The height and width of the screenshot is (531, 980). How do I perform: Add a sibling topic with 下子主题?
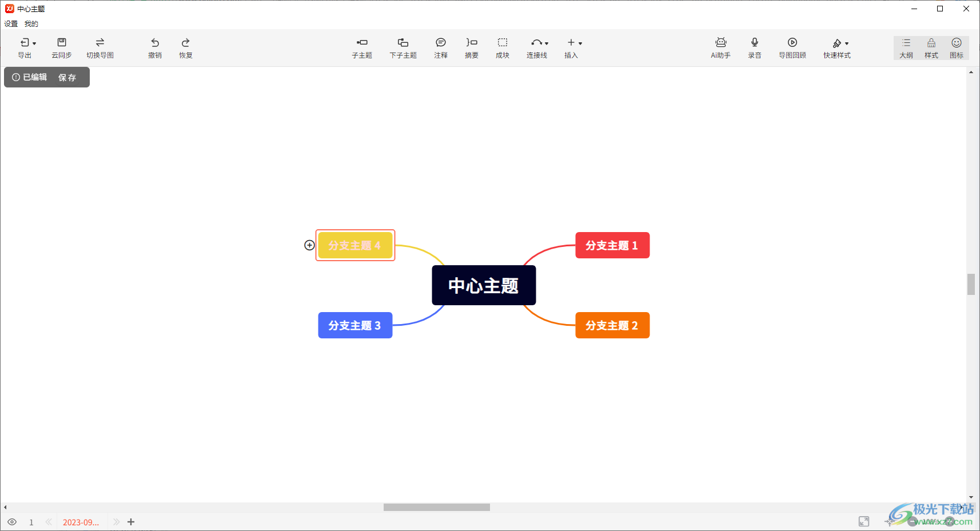pyautogui.click(x=403, y=48)
